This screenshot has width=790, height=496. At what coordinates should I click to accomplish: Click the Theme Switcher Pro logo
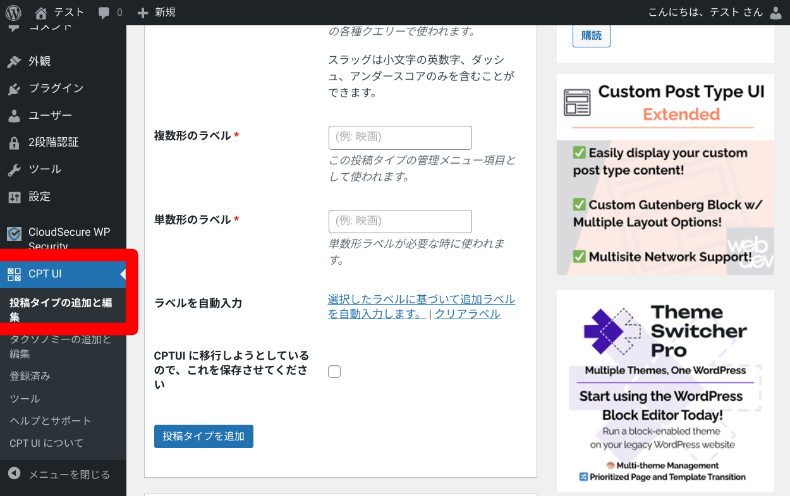pyautogui.click(x=613, y=331)
